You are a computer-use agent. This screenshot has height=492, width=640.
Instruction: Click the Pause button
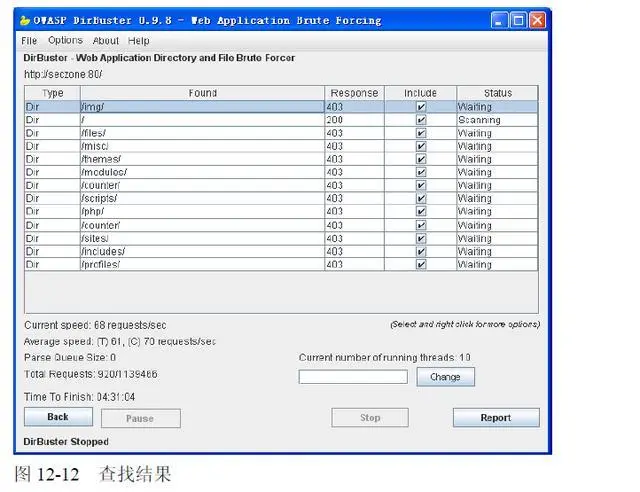[x=141, y=418]
